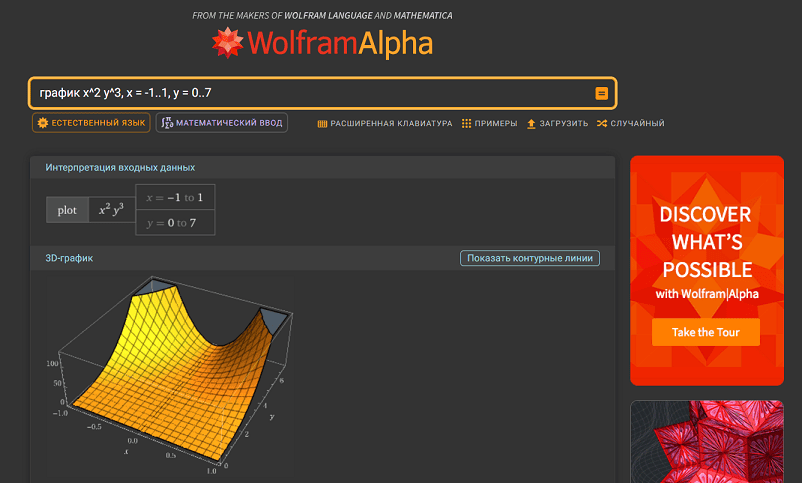
Task: Click Показать контурные линии button
Action: [530, 258]
